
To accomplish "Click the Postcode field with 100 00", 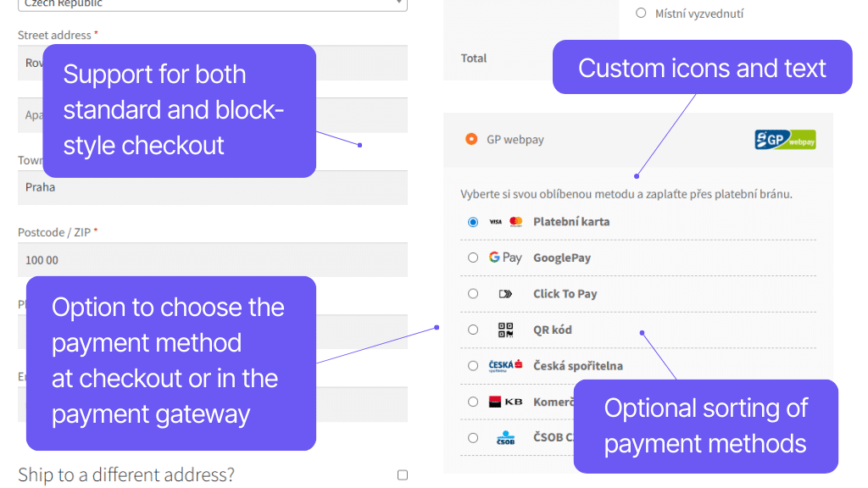I will [x=213, y=260].
